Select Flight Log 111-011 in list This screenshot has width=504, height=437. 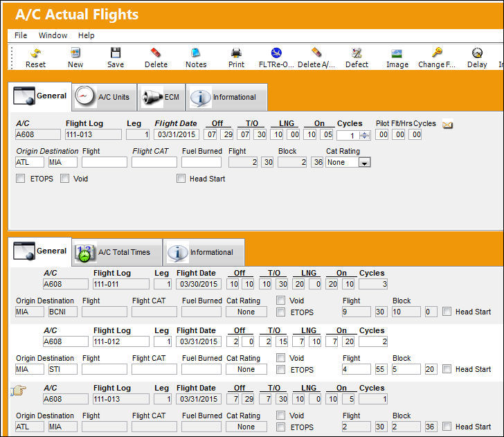click(121, 284)
